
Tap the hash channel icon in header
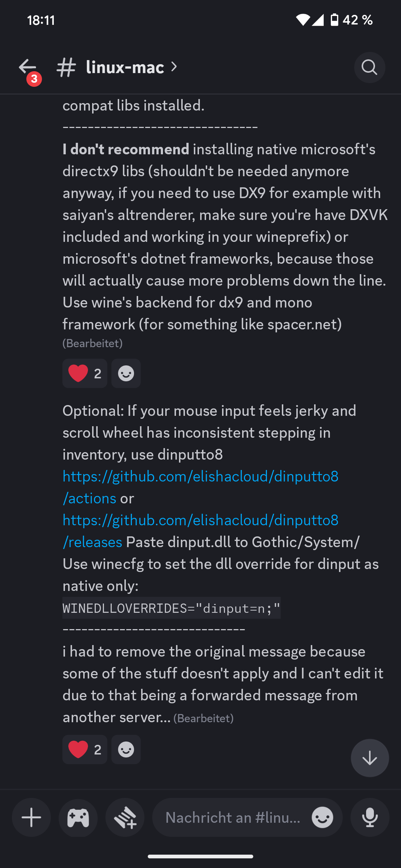click(x=66, y=68)
